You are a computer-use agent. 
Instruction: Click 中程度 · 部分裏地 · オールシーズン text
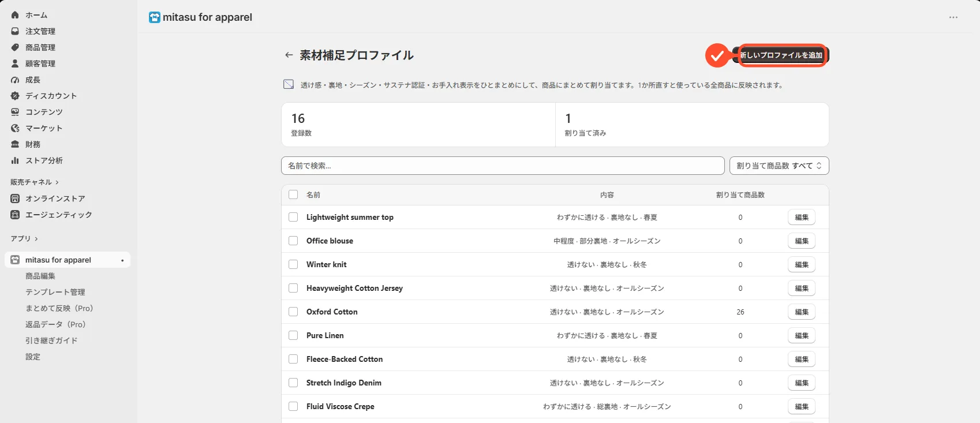tap(607, 241)
